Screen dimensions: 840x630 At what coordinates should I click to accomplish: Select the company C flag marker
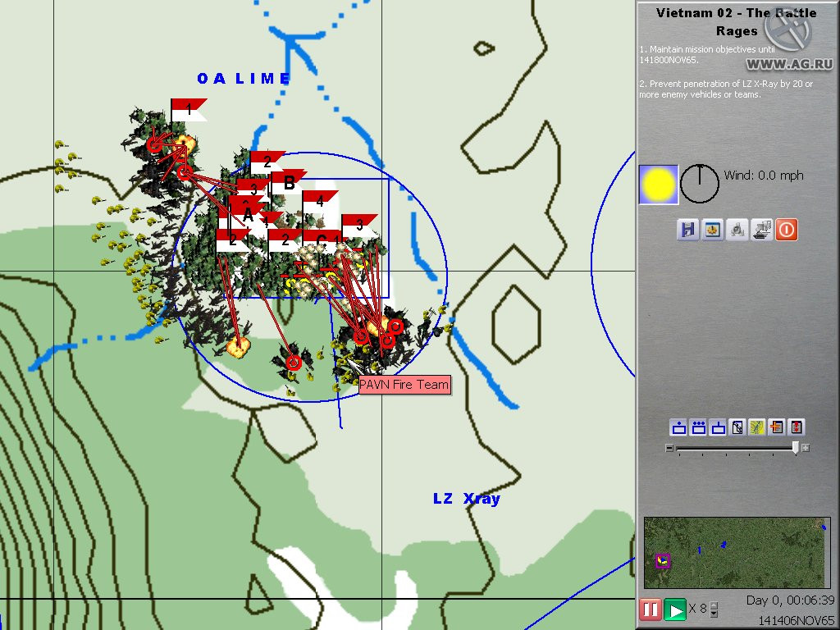[321, 240]
